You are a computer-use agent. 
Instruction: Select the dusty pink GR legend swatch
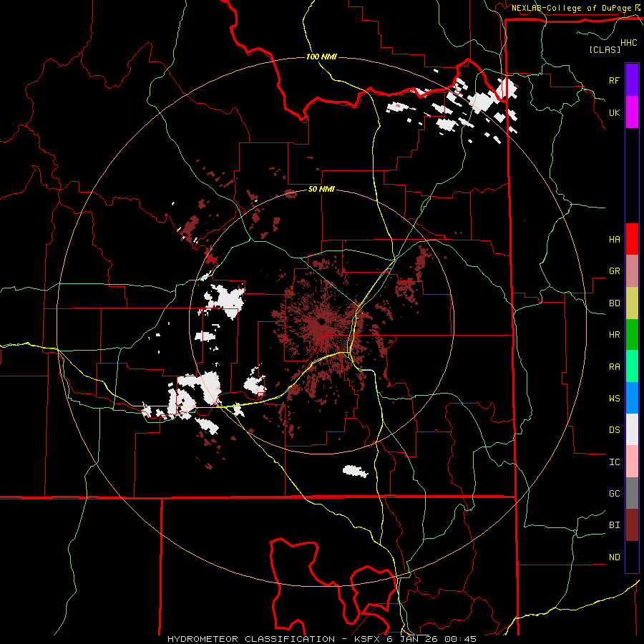point(632,270)
